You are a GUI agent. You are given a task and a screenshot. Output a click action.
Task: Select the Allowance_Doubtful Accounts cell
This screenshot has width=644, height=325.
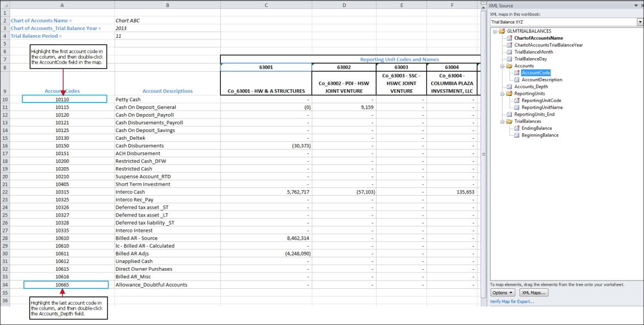click(168, 285)
